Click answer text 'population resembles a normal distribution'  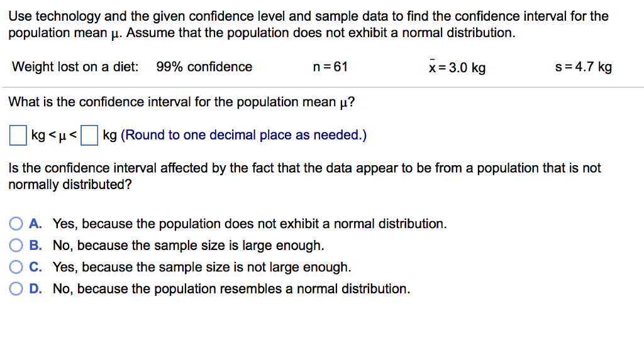click(x=282, y=289)
